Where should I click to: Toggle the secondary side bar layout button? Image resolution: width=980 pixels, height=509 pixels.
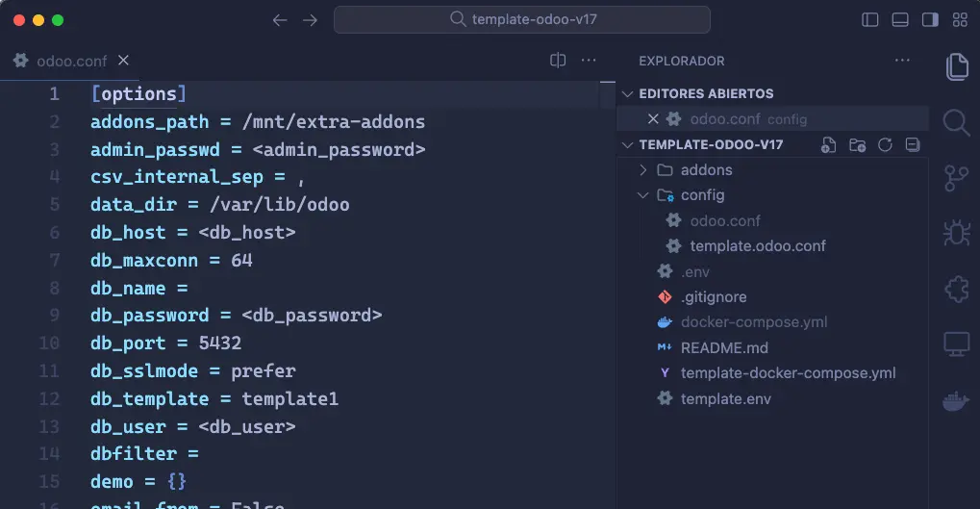(x=930, y=19)
